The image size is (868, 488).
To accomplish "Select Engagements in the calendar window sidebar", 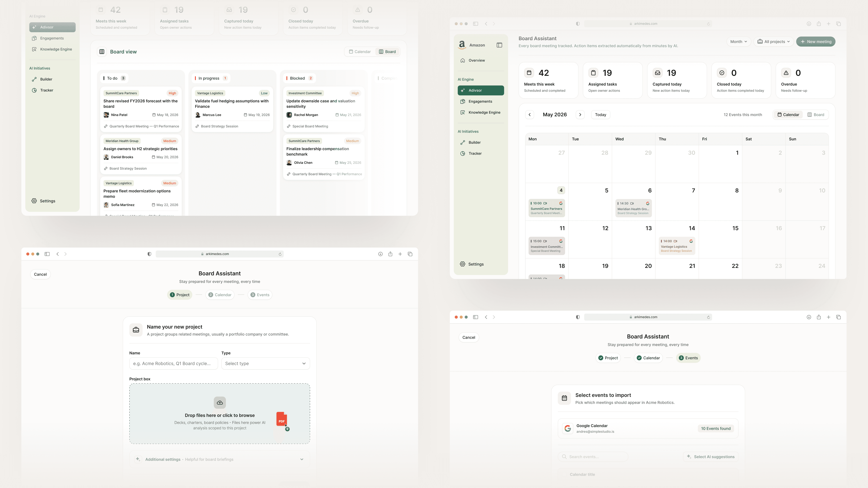I will [x=480, y=101].
